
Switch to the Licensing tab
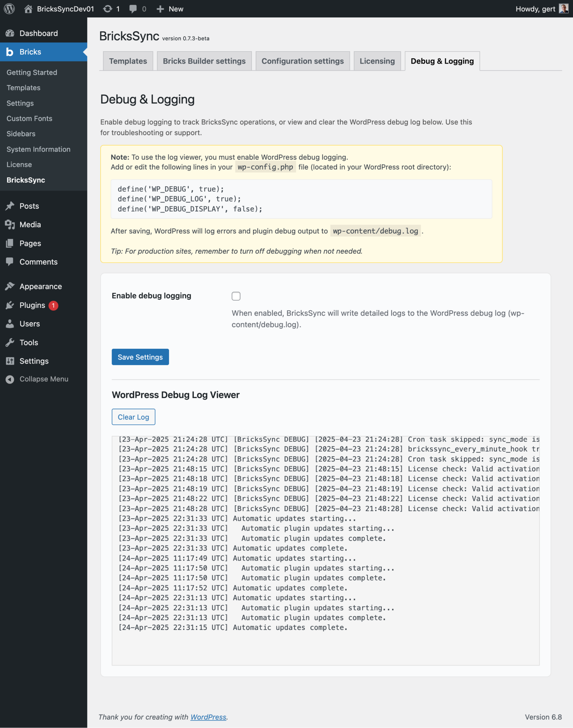[x=377, y=61]
